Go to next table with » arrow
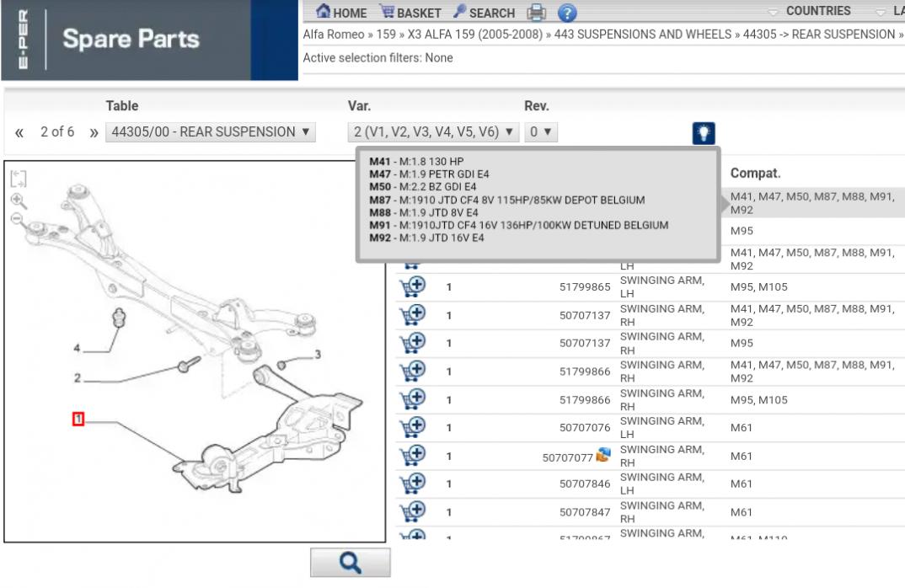This screenshot has width=905, height=588. click(94, 133)
